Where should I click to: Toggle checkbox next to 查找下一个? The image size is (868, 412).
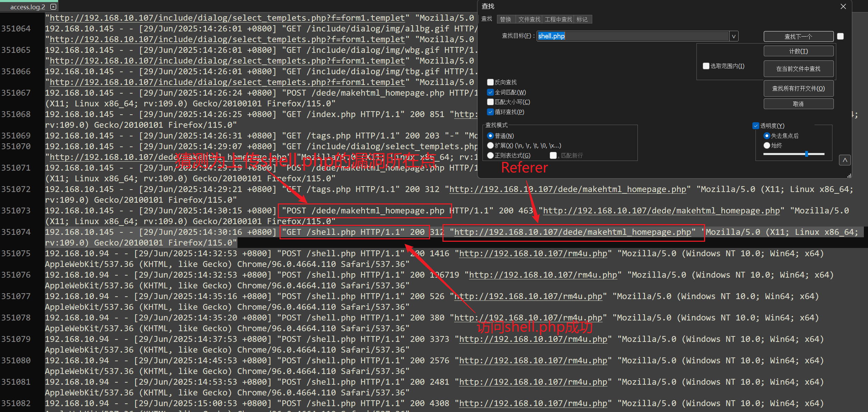pyautogui.click(x=840, y=36)
